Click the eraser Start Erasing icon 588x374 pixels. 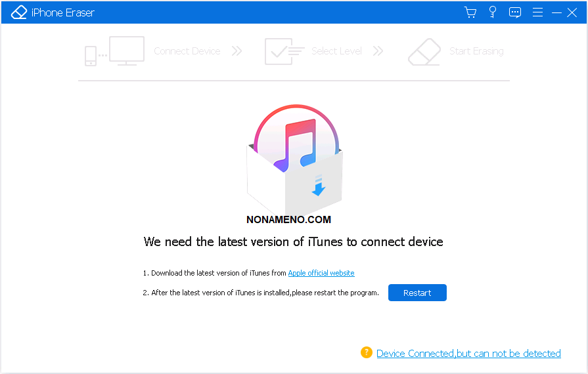click(424, 52)
